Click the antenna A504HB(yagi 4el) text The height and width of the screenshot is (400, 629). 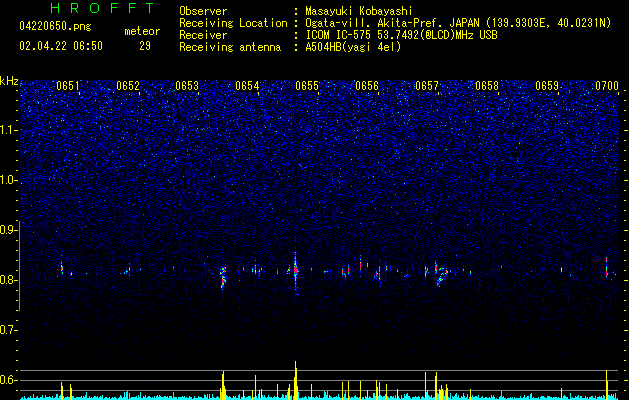pyautogui.click(x=353, y=47)
